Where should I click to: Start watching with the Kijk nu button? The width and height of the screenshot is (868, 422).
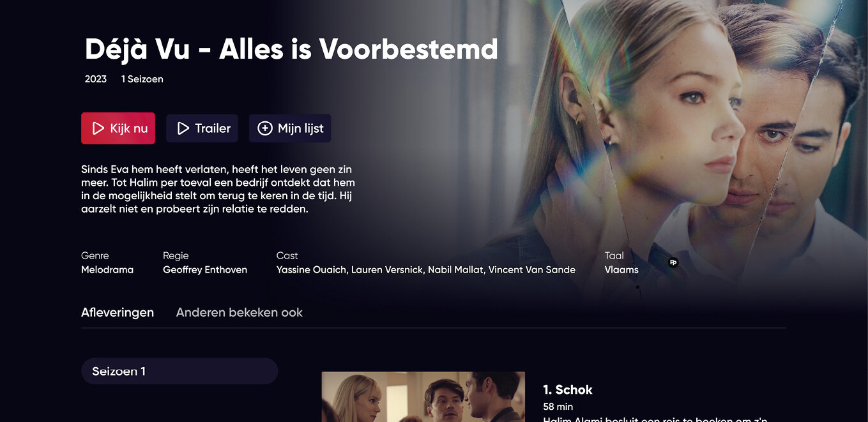tap(118, 128)
